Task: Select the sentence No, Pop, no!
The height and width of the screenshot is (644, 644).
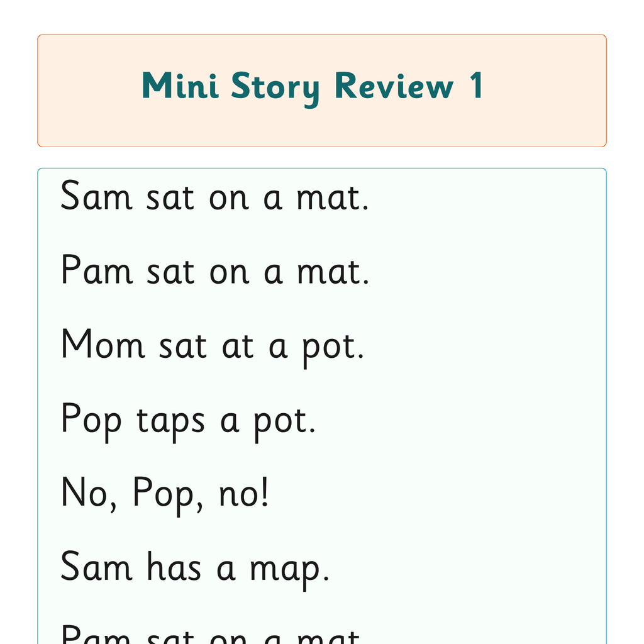Action: coord(164,494)
